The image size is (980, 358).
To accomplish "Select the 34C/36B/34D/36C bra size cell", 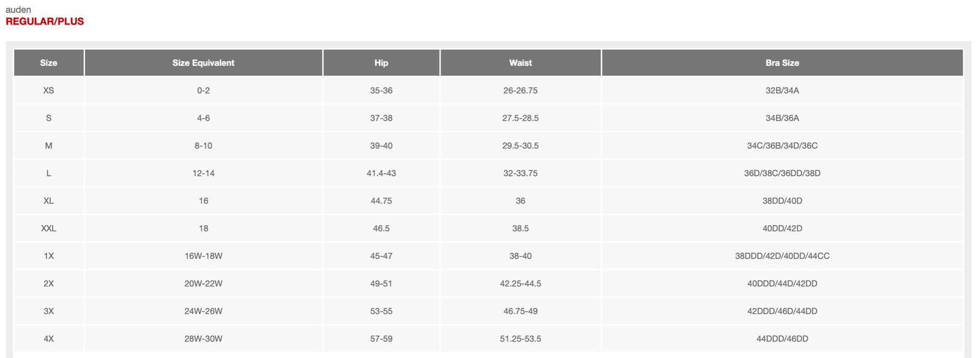I will point(782,146).
